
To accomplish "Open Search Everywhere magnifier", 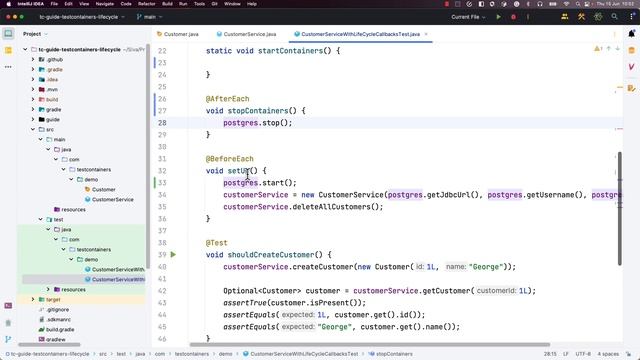I will point(614,17).
